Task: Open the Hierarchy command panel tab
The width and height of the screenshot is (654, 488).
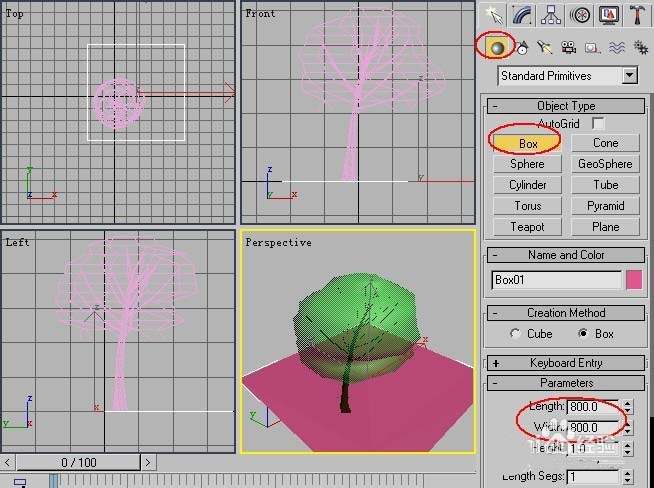Action: click(551, 15)
